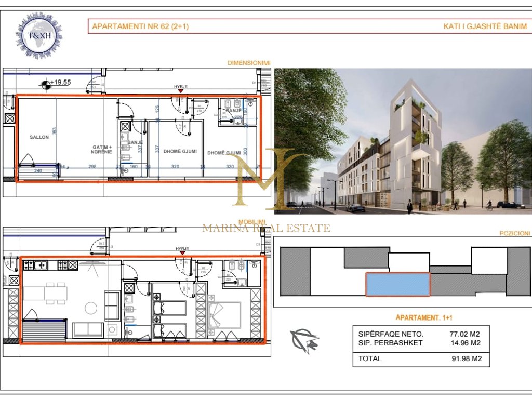Click the +19.55 elevation marker symbol
Image resolution: width=532 pixels, height=399 pixels.
pos(46,83)
